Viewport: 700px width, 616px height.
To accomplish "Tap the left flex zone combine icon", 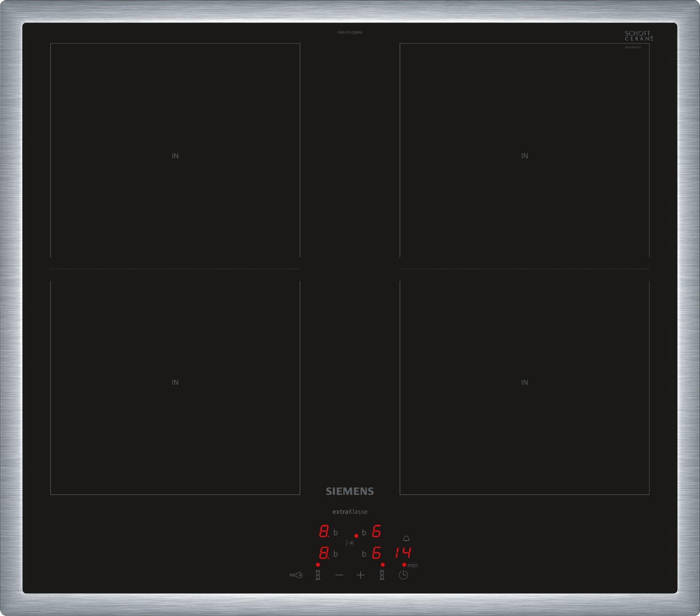I will coord(318,575).
